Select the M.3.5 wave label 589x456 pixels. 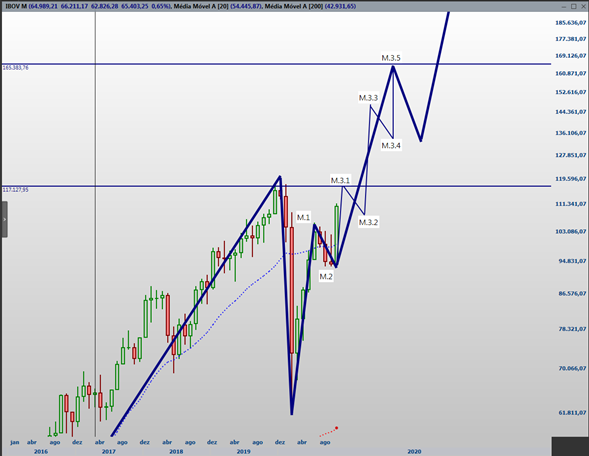coord(391,58)
